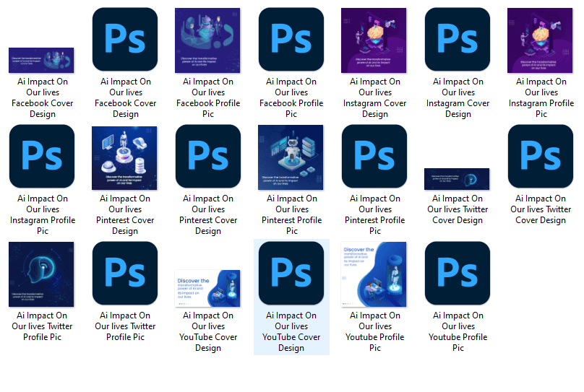Select the Instagram Profile Pic purple image thumbnail

click(x=540, y=40)
